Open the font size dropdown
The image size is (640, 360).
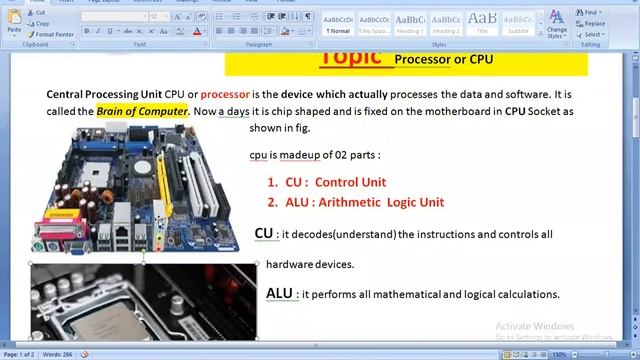[167, 17]
